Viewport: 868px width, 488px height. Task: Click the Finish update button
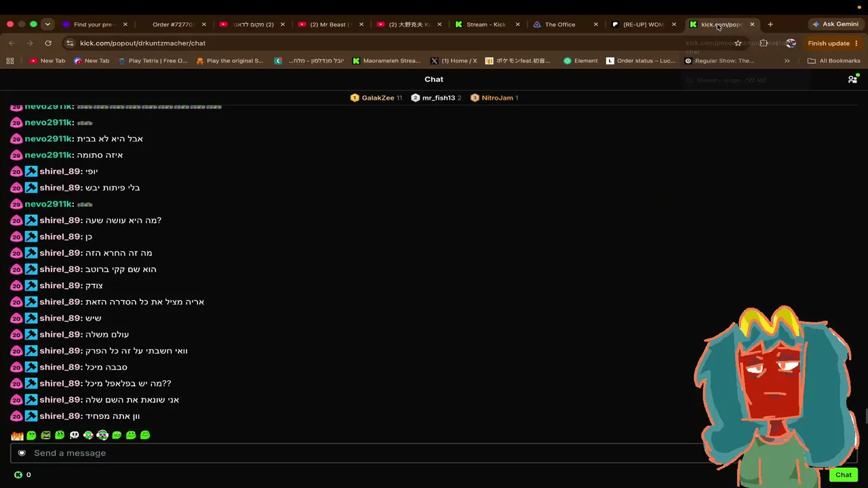point(832,43)
